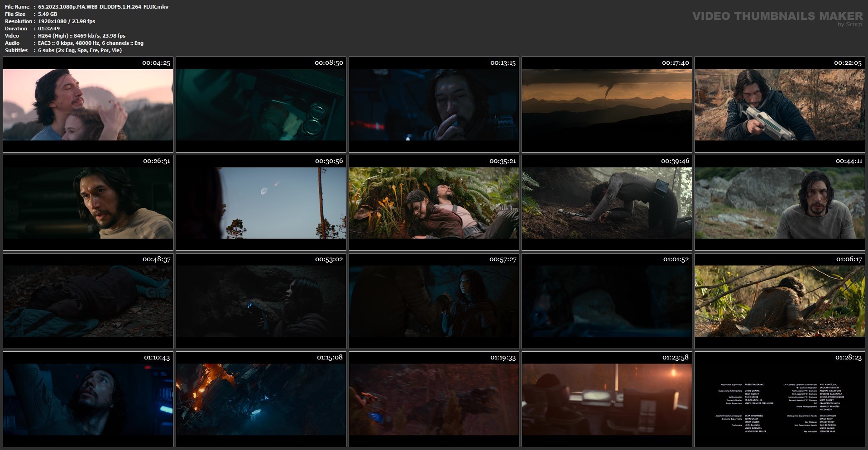The height and width of the screenshot is (450, 868).
Task: Select the thumbnail at 01:19:33
Action: pyautogui.click(x=434, y=399)
